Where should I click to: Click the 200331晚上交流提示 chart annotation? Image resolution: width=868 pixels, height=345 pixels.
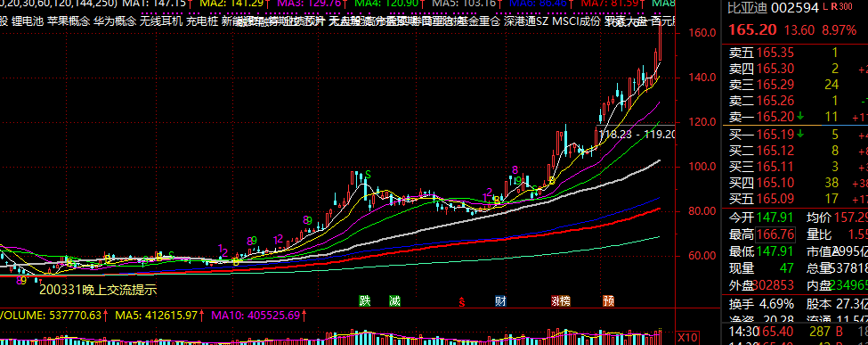(99, 289)
